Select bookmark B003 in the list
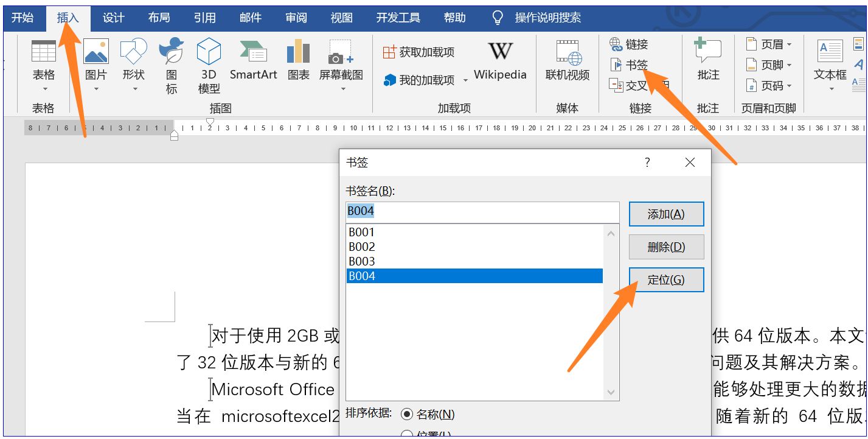The width and height of the screenshot is (868, 439). (474, 261)
